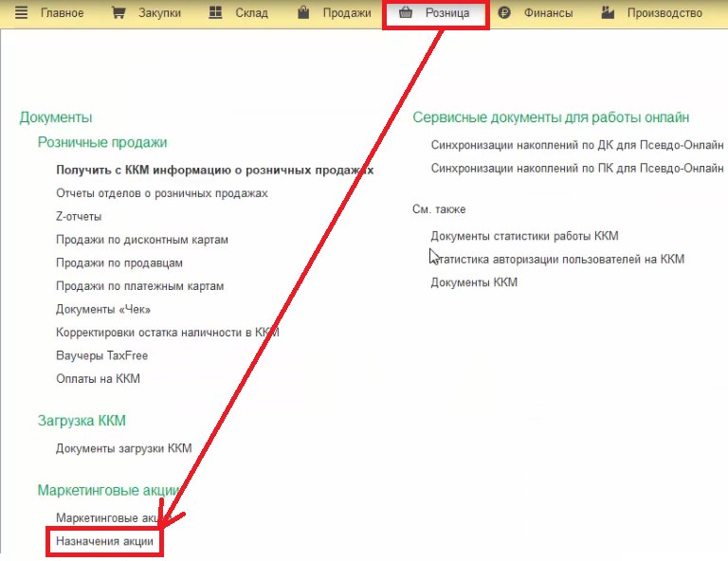
Task: Open Отчеты отделов о розничных продажах
Action: tap(162, 193)
